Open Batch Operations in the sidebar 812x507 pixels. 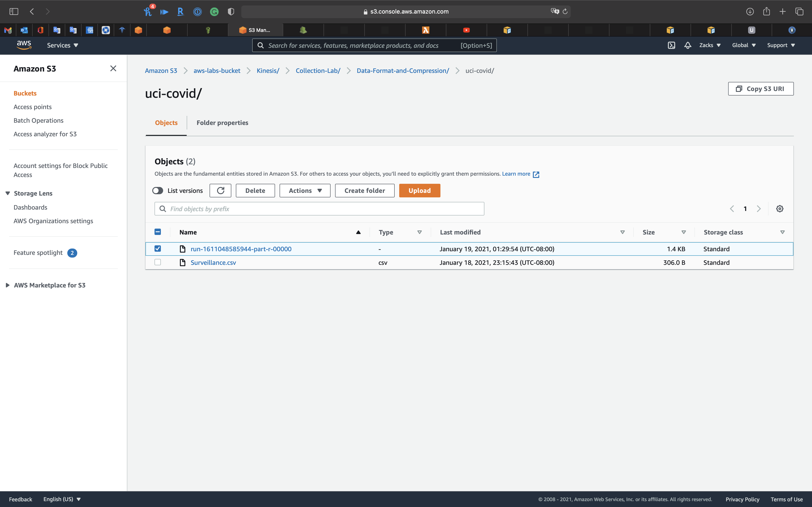tap(38, 120)
